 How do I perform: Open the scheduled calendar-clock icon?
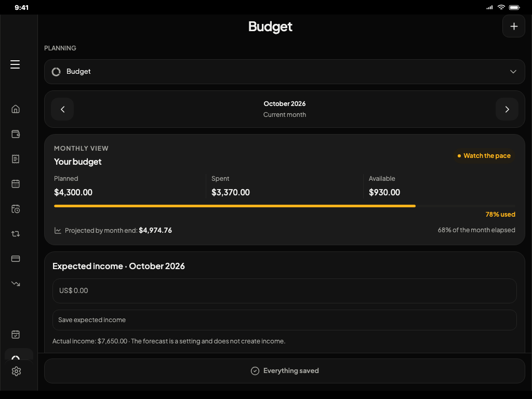pyautogui.click(x=16, y=209)
